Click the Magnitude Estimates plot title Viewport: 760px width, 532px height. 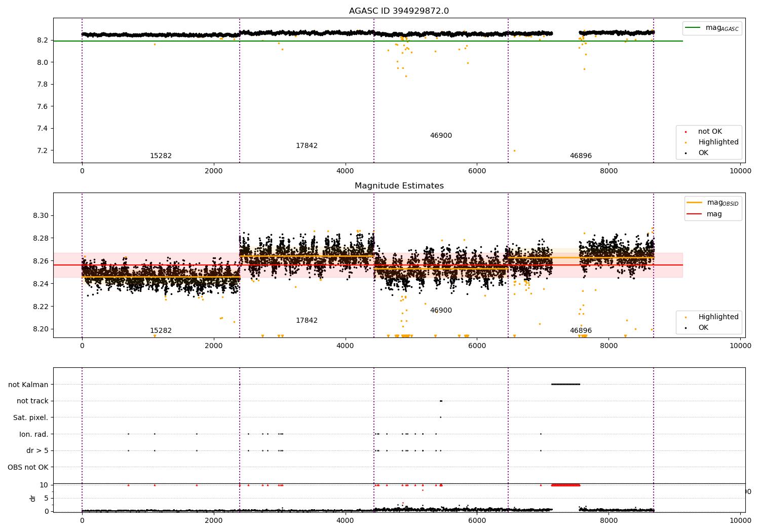[x=399, y=186]
